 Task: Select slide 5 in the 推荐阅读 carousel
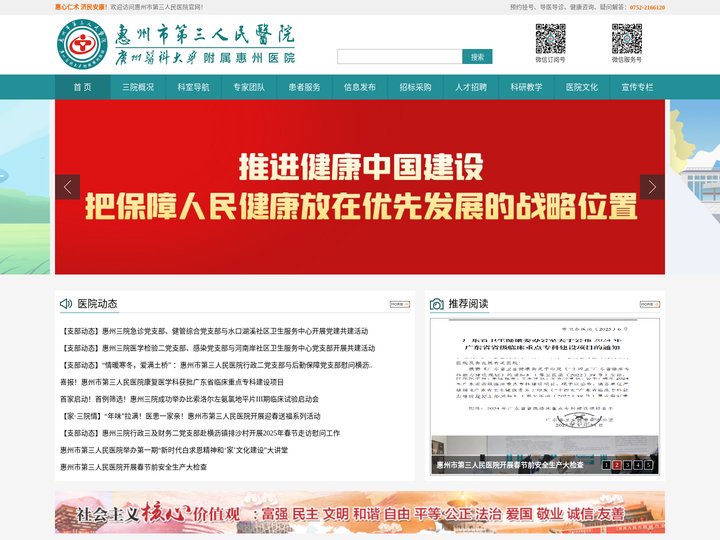click(x=648, y=465)
